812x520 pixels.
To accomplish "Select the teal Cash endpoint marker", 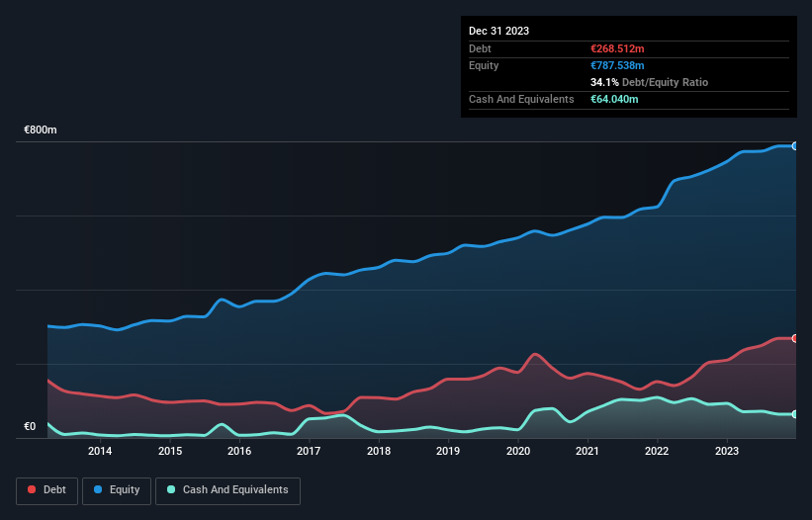I will coord(795,414).
